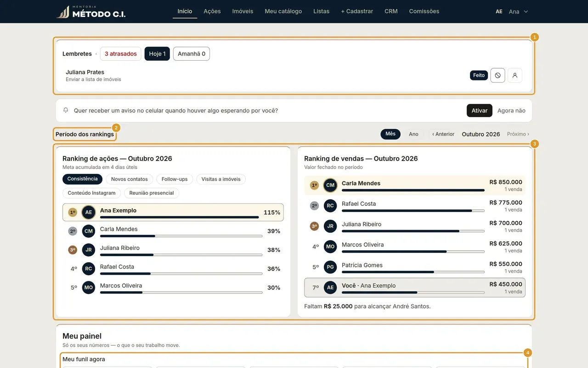
Task: Click Carla Mendes' CM avatar in ações ranking
Action: pos(89,231)
